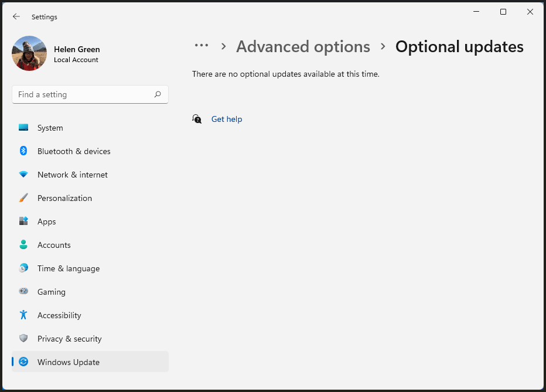Click the Find a setting search box
The height and width of the screenshot is (392, 546).
pos(90,94)
